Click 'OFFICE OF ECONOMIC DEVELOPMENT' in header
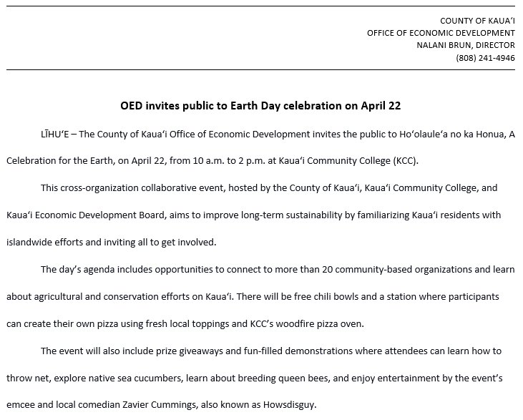The width and height of the screenshot is (523, 420). point(441,33)
